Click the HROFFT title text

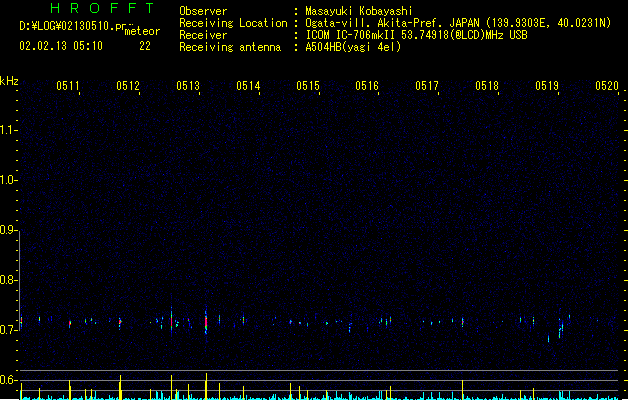[102, 8]
